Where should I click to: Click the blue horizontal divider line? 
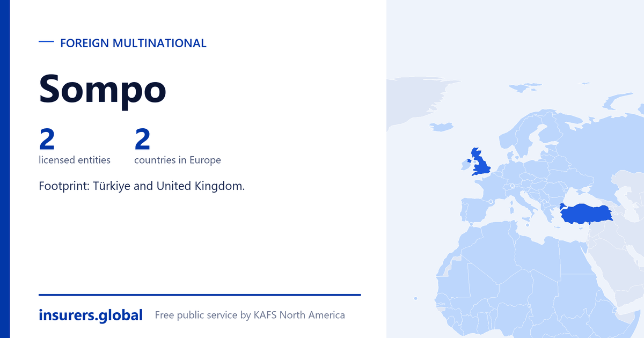point(200,295)
